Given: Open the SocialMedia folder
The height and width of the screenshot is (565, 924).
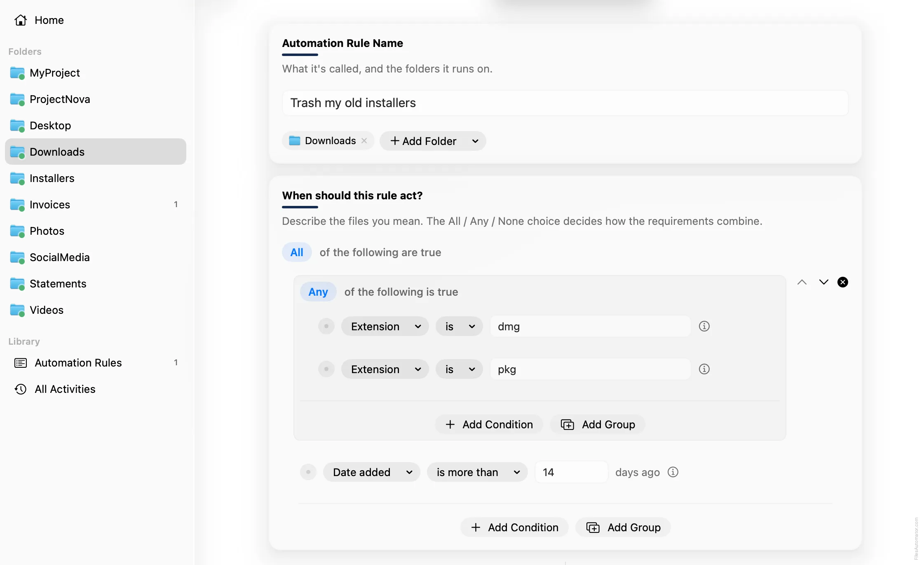Looking at the screenshot, I should tap(96, 257).
